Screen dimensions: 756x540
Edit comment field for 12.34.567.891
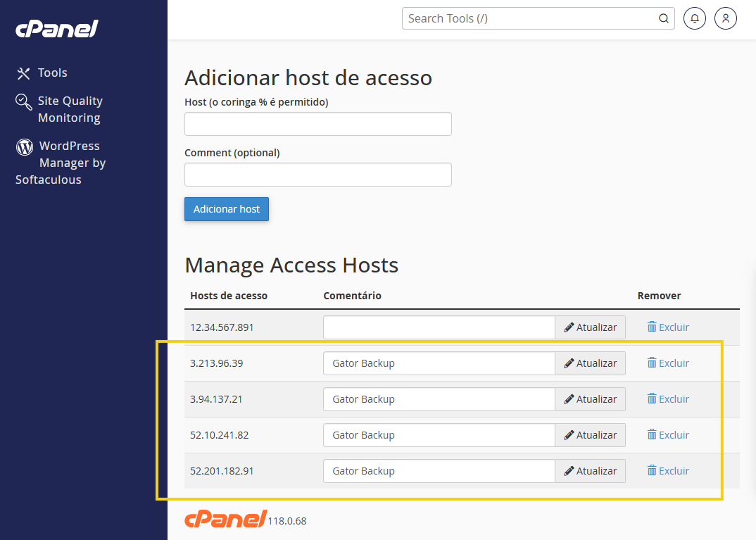pos(439,327)
